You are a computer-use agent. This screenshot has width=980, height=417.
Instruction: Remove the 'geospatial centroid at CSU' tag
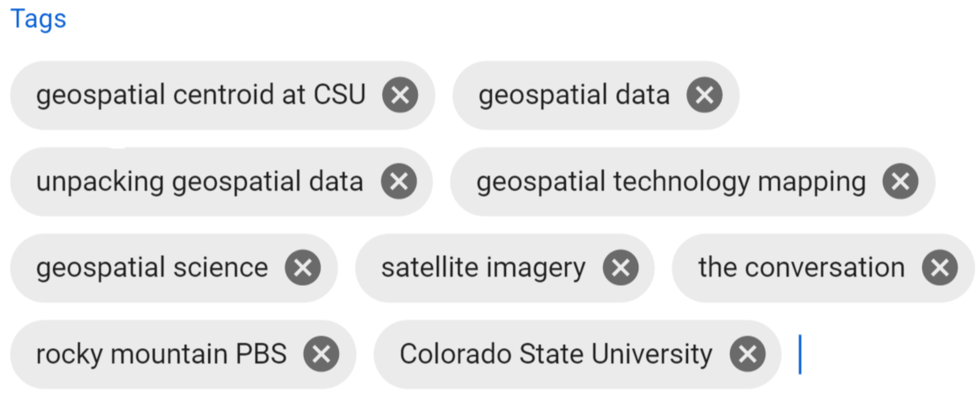tap(400, 95)
